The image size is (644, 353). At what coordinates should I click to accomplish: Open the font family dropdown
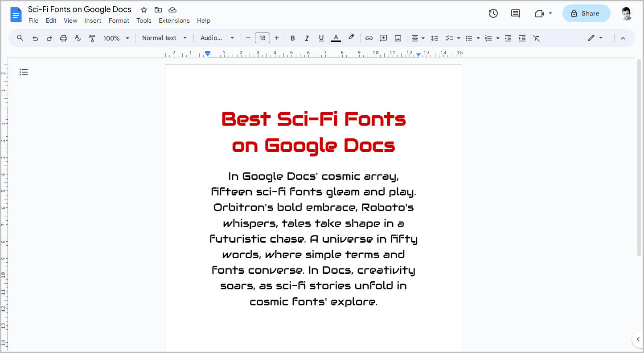coord(217,38)
